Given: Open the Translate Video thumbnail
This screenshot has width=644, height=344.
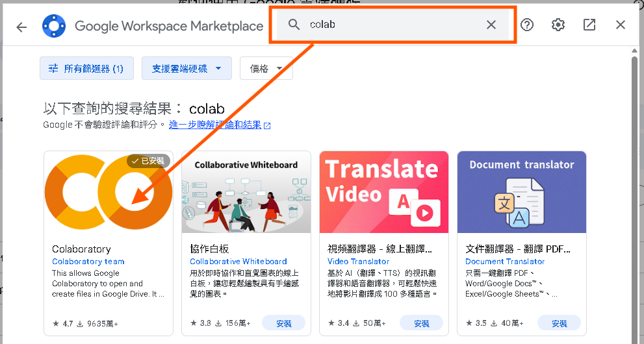Looking at the screenshot, I should (x=384, y=192).
